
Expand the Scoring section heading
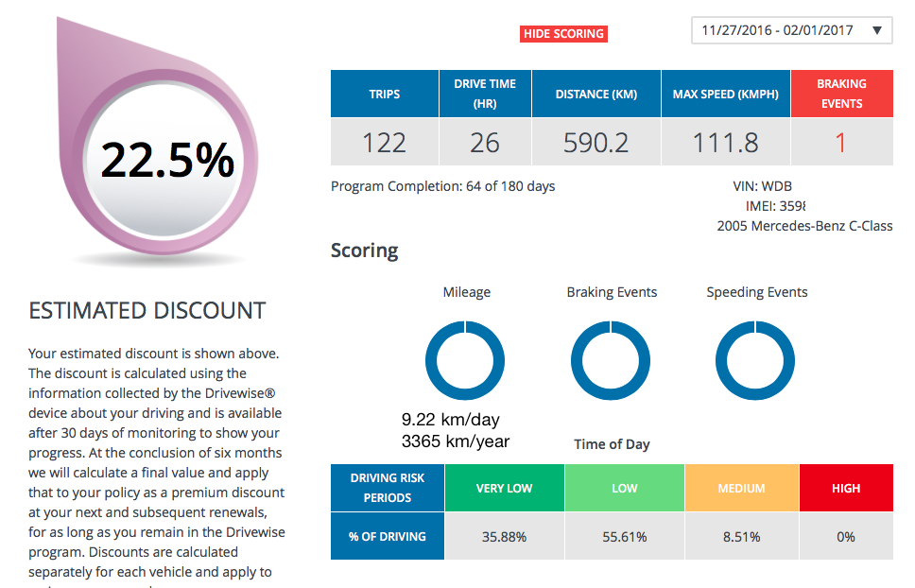364,251
